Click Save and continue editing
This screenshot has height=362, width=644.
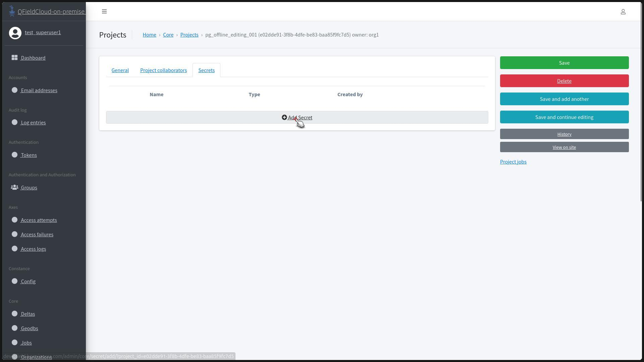564,117
